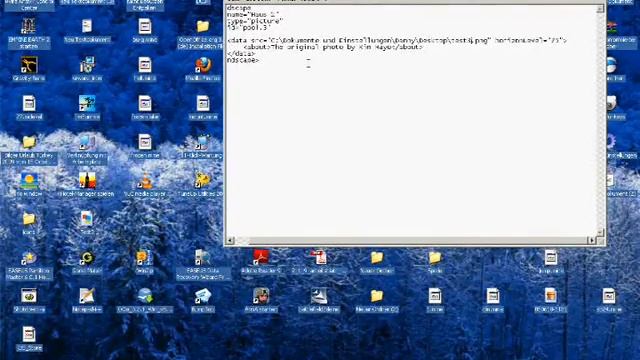Screen dimensions: 640x360
Task: Click Notepad vertical scrollbar down arrow
Action: point(600,232)
